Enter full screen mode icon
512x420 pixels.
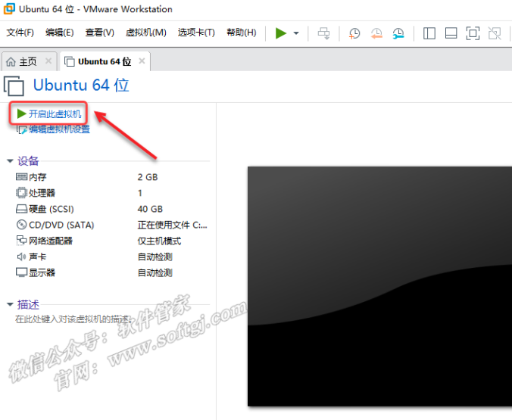[x=473, y=33]
